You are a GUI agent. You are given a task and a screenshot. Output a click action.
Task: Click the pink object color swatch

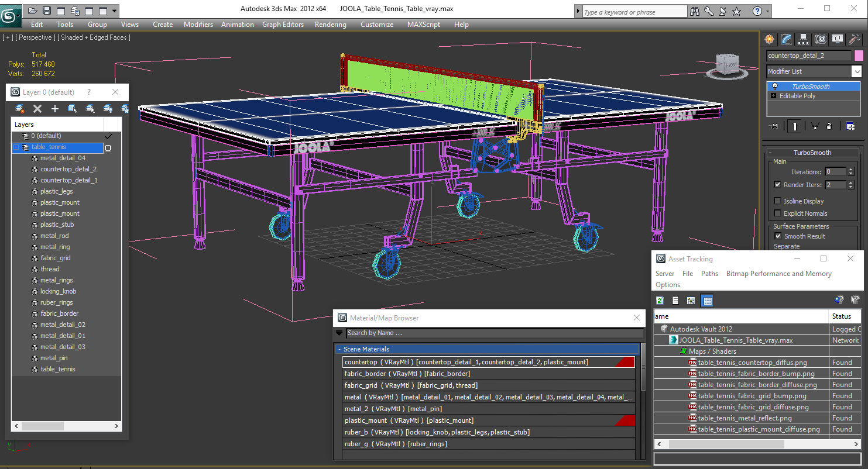859,56
